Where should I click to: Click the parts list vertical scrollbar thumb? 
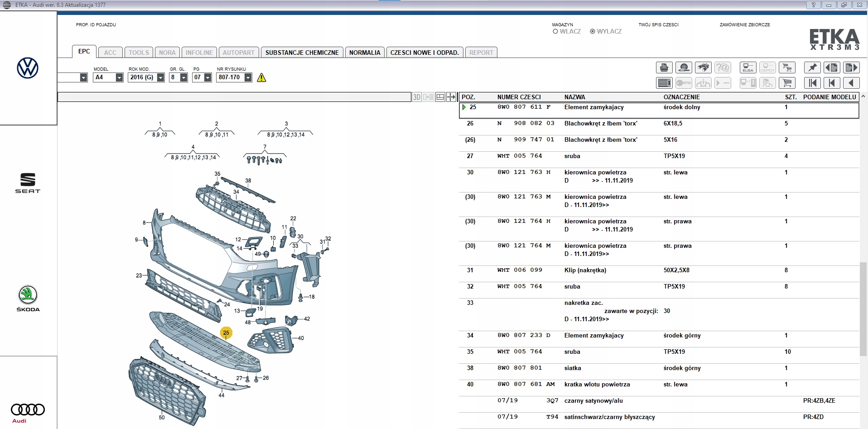click(863, 309)
